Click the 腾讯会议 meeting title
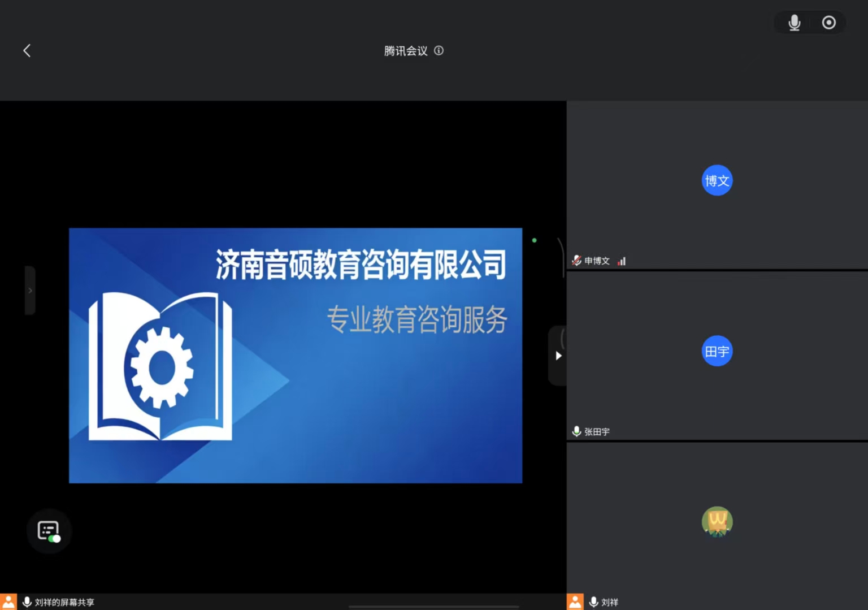868x610 pixels. pos(405,51)
